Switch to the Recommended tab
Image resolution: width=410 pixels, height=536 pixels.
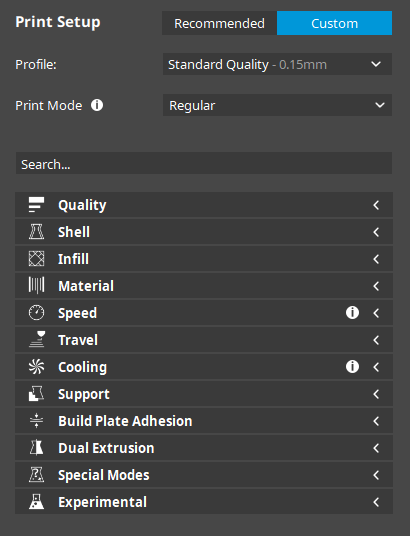click(x=220, y=23)
